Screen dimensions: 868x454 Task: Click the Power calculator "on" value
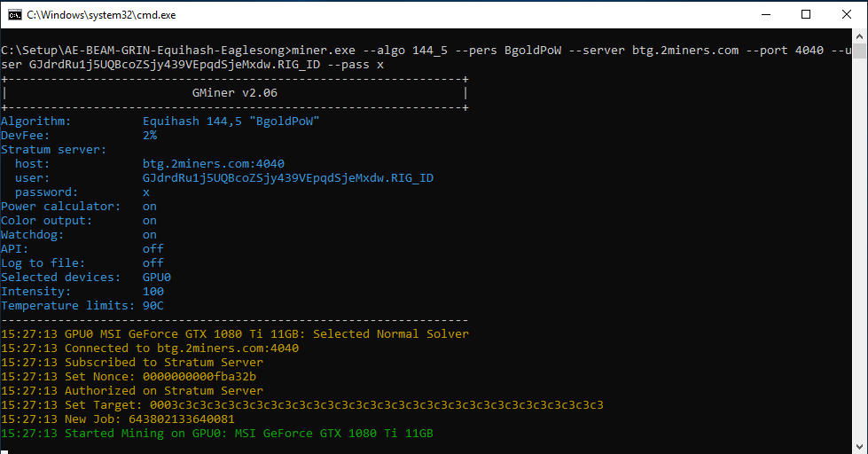click(x=150, y=207)
